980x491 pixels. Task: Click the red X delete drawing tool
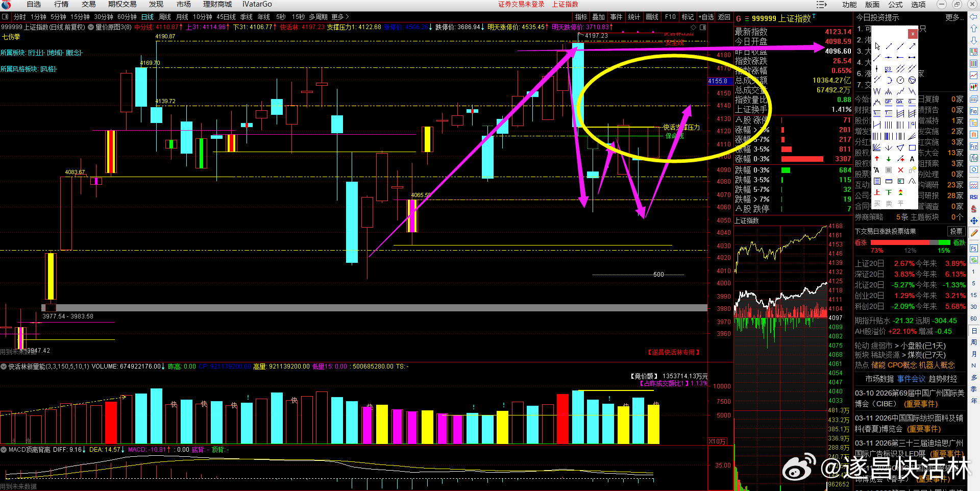(900, 170)
